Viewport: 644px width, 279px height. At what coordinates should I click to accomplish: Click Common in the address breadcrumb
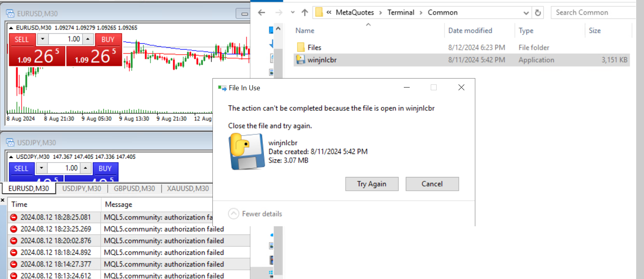pyautogui.click(x=442, y=13)
